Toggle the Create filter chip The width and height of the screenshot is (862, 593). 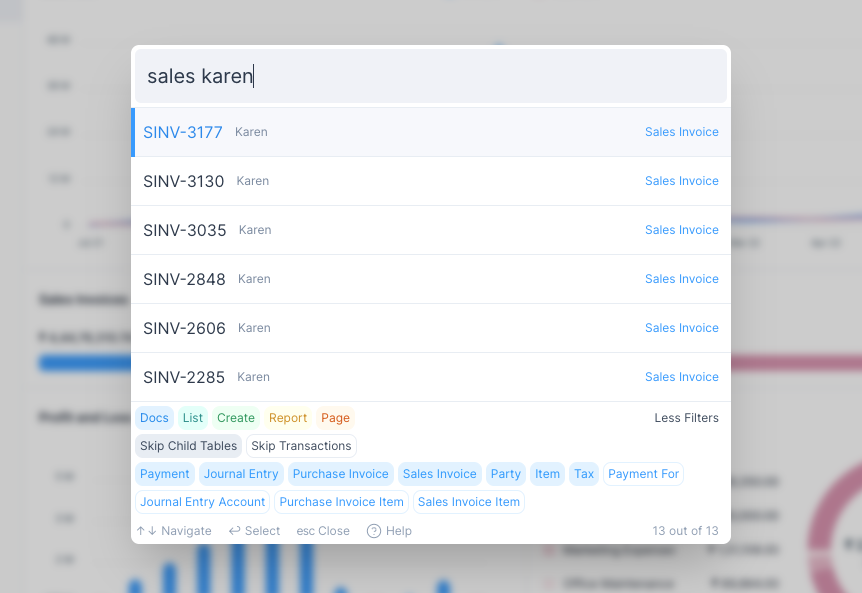click(x=236, y=418)
